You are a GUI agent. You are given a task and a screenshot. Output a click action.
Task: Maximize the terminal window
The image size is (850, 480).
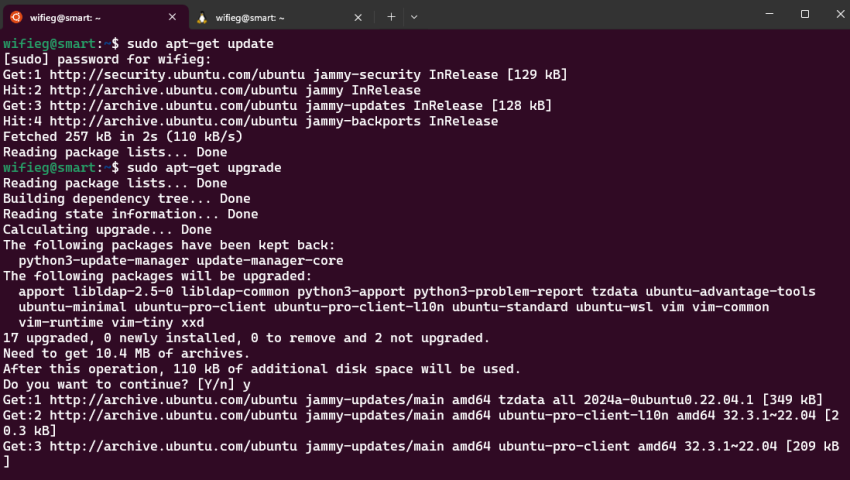coord(805,14)
